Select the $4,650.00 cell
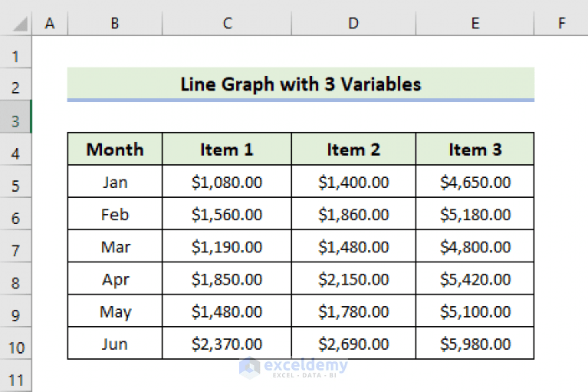 click(475, 182)
